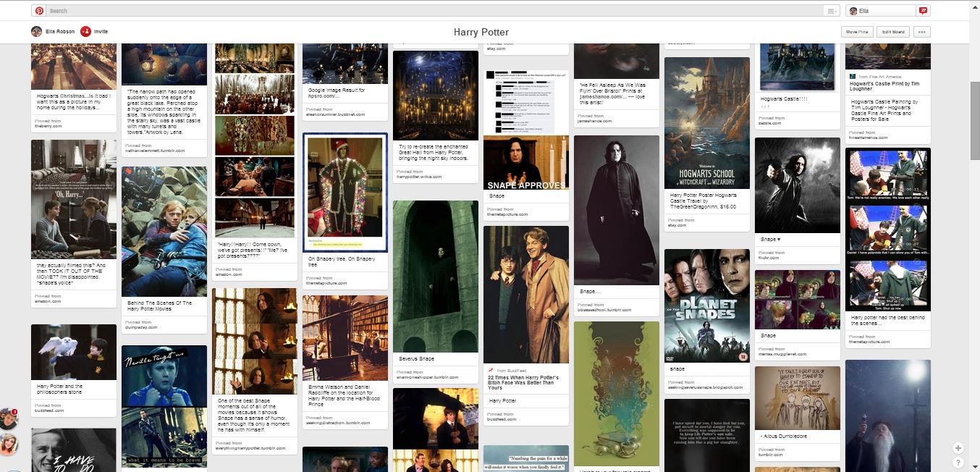
Task: Click the Move Pins button
Action: click(x=856, y=32)
